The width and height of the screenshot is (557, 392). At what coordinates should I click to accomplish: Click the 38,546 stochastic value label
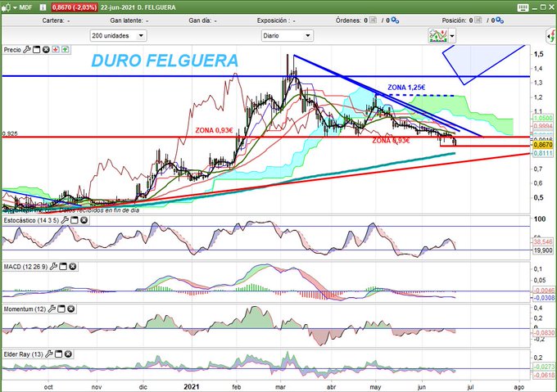click(543, 242)
